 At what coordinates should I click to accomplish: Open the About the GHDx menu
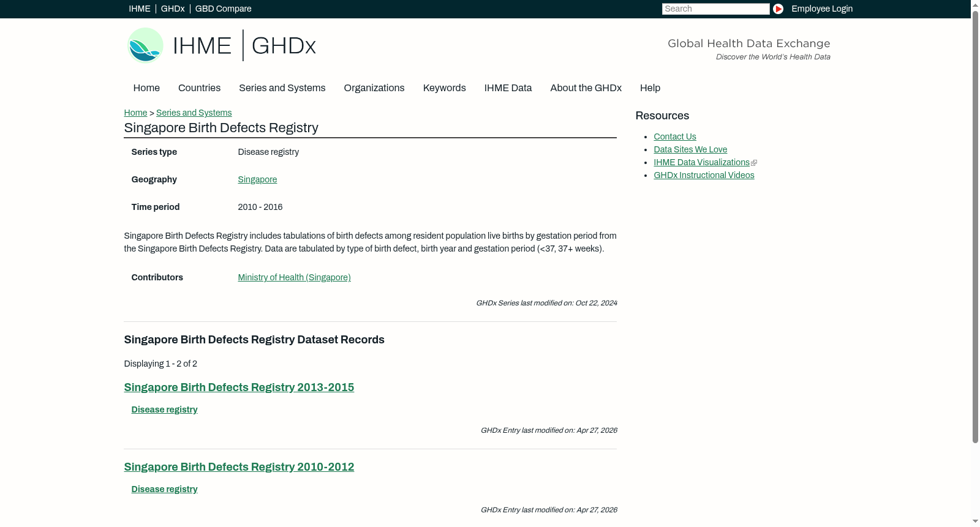click(x=586, y=88)
